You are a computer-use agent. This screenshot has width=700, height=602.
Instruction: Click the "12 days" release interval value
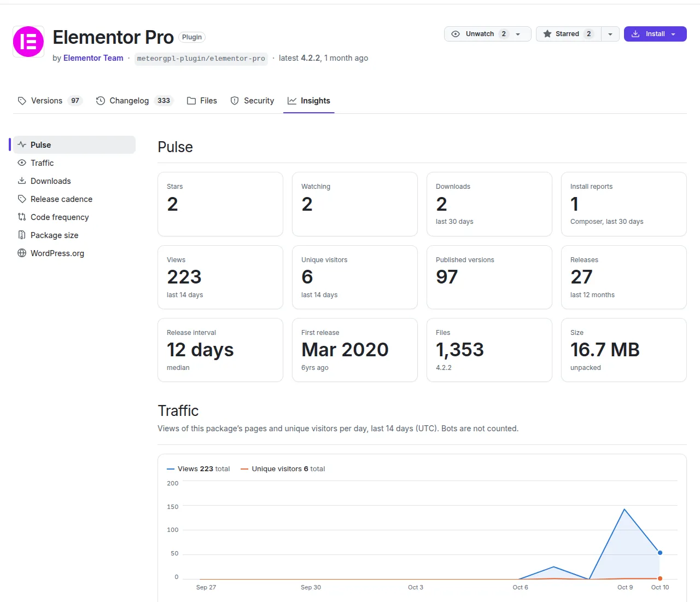pos(200,350)
